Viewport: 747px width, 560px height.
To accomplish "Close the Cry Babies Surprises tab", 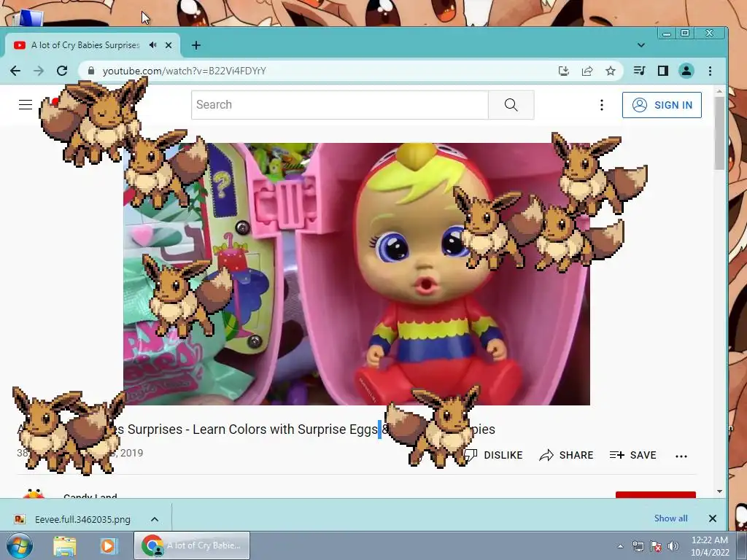I will point(169,45).
